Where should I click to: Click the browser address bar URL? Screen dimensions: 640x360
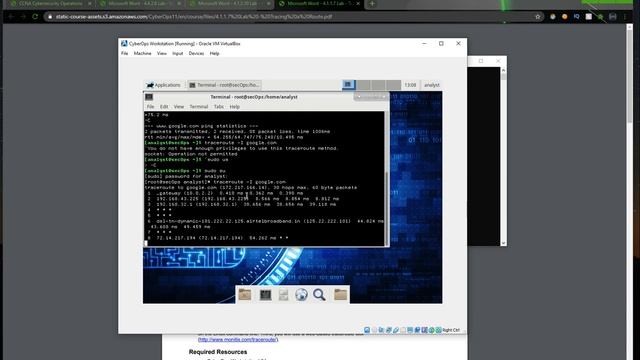[x=194, y=17]
